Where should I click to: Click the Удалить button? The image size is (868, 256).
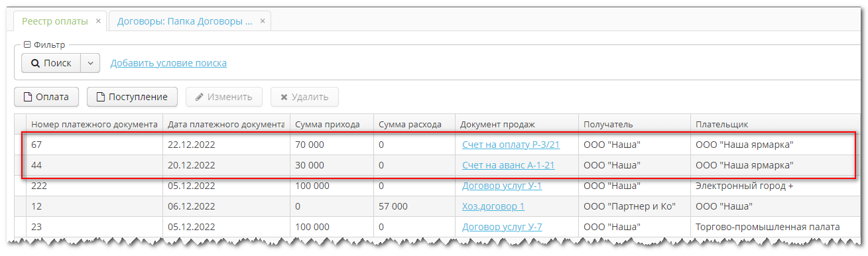coord(304,97)
